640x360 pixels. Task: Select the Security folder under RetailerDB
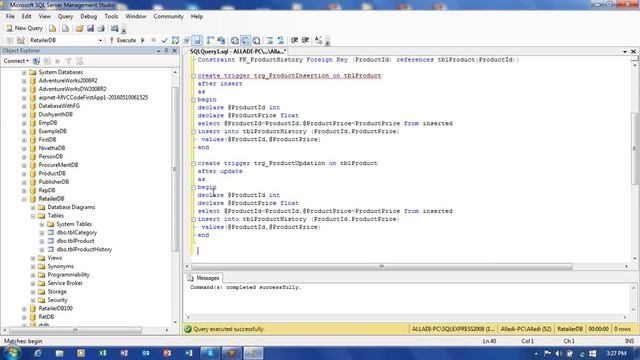click(x=57, y=300)
